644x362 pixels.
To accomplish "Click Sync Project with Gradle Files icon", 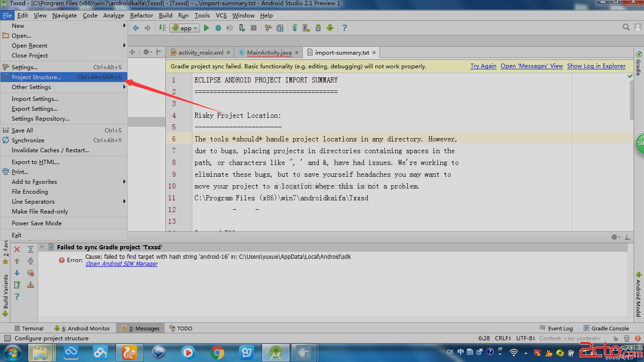I will 294,28.
